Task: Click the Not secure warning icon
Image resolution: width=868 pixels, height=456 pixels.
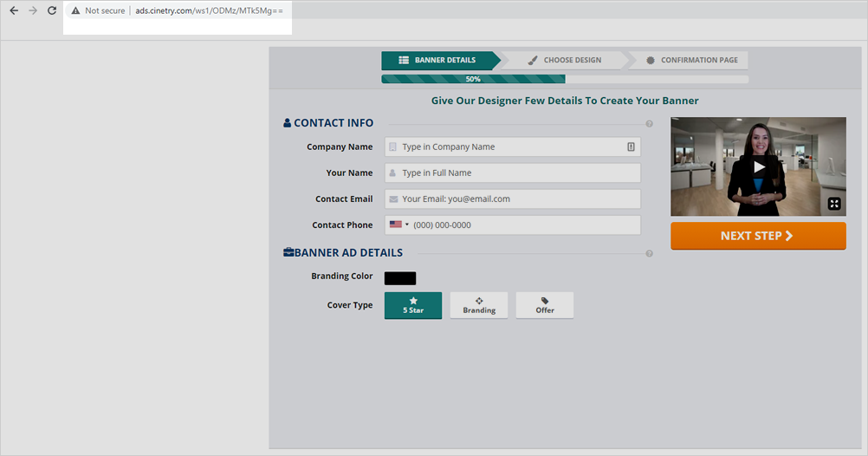Action: click(x=75, y=11)
